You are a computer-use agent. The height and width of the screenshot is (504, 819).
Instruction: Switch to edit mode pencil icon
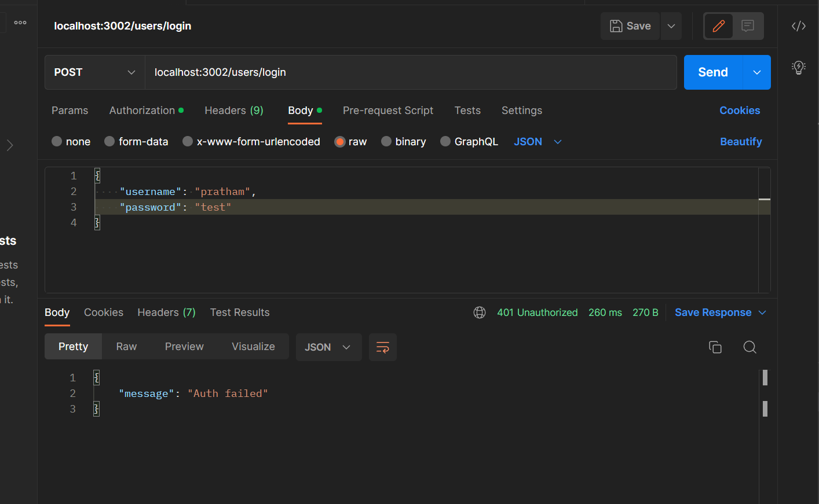[719, 26]
